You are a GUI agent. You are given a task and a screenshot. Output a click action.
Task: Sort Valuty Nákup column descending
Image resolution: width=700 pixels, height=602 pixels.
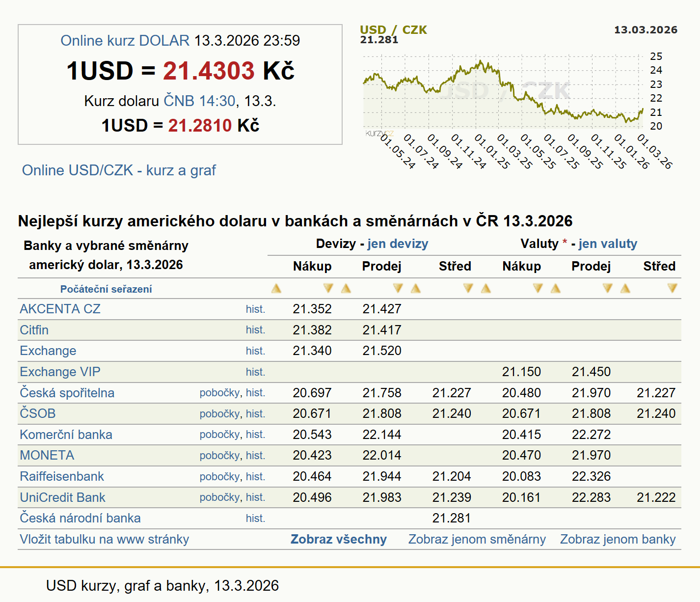point(538,289)
